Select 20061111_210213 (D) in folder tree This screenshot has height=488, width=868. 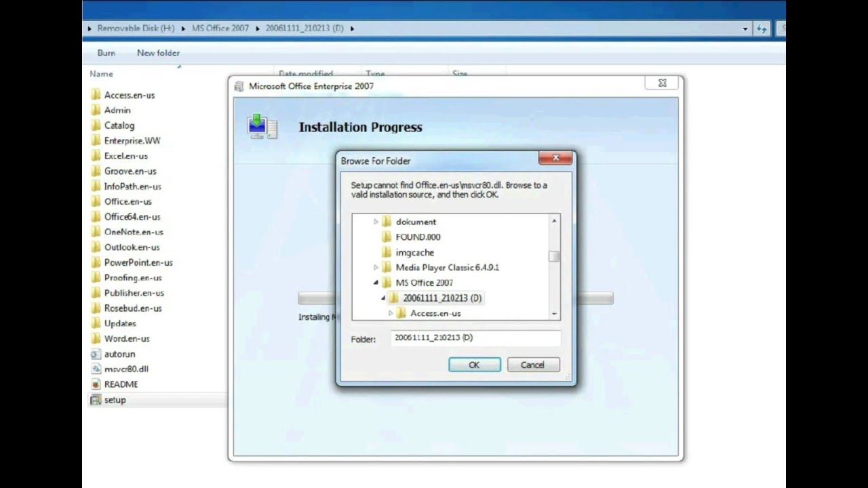pyautogui.click(x=442, y=298)
